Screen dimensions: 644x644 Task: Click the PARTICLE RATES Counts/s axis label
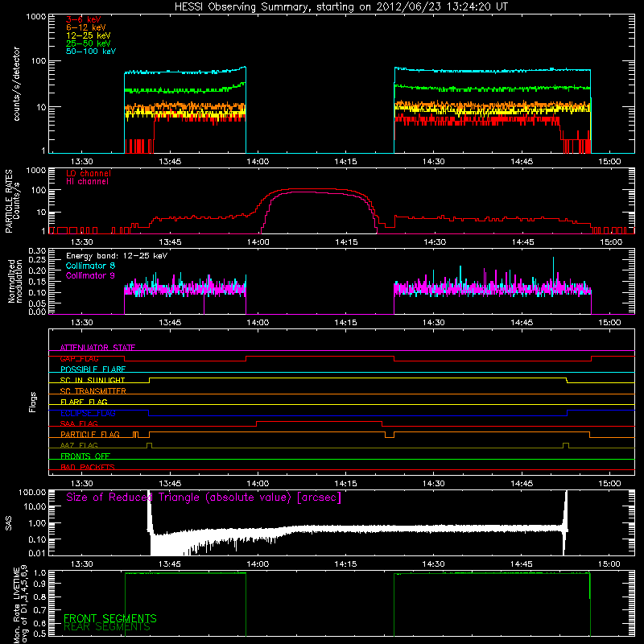[12, 201]
